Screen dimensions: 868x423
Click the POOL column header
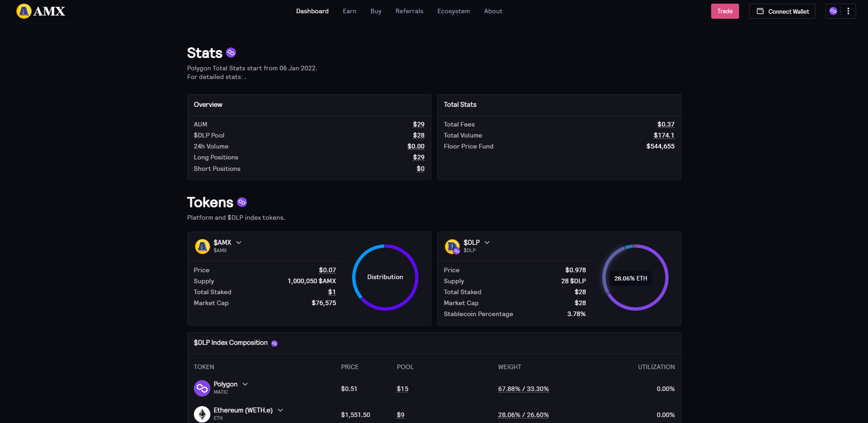coord(405,367)
